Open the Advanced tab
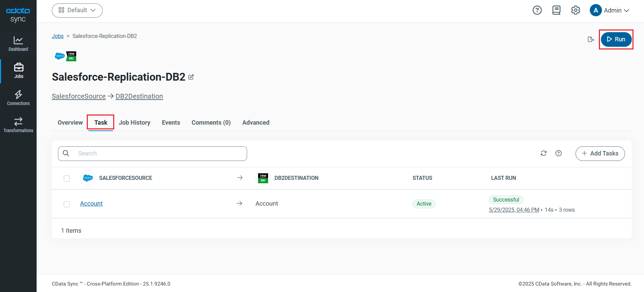 pyautogui.click(x=256, y=123)
